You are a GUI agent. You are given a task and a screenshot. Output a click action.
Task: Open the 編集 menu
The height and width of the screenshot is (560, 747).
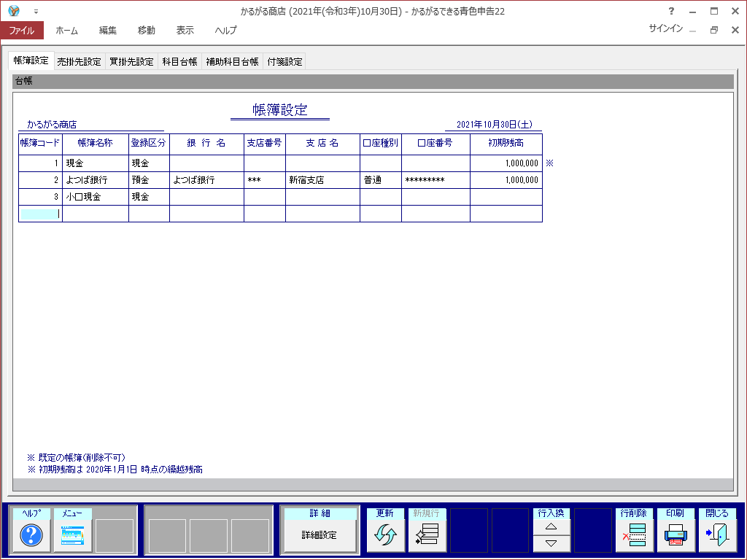pyautogui.click(x=108, y=31)
